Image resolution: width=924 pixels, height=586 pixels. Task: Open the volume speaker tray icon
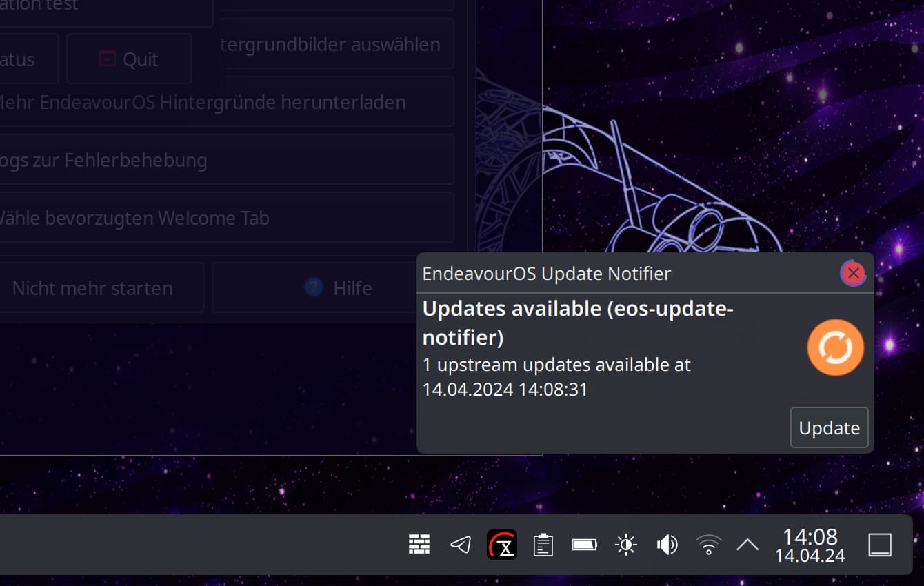click(x=667, y=545)
